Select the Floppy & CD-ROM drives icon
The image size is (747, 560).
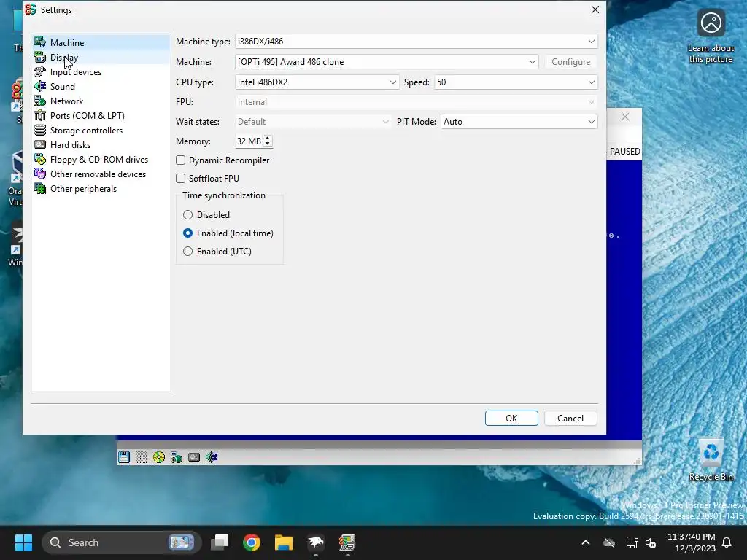pos(41,160)
